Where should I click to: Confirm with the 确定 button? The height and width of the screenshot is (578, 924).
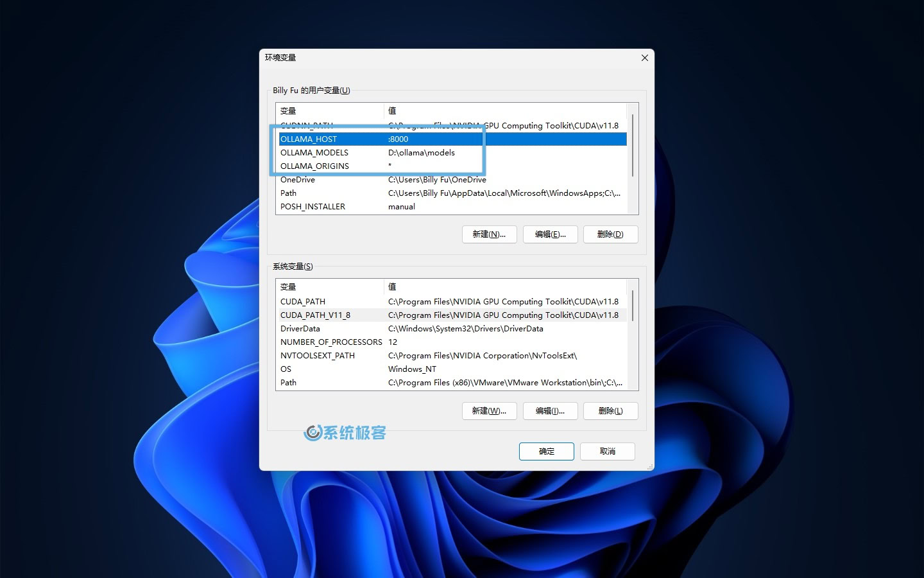point(546,451)
